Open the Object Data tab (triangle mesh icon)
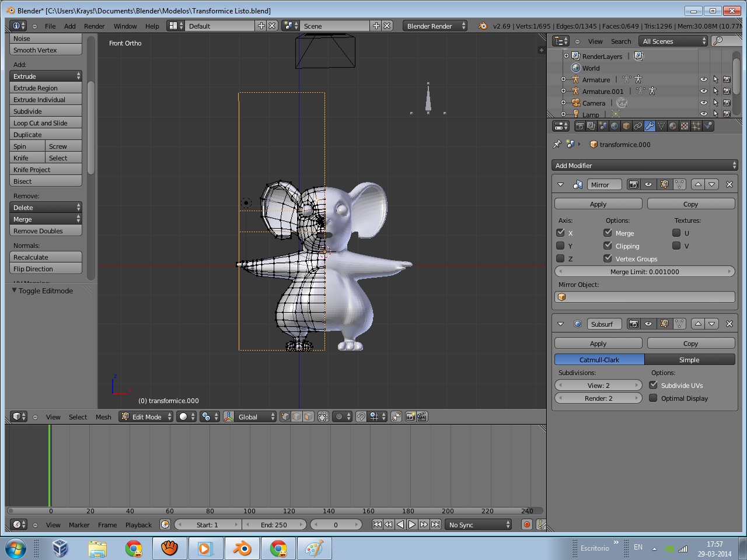Image resolution: width=747 pixels, height=560 pixels. [661, 126]
